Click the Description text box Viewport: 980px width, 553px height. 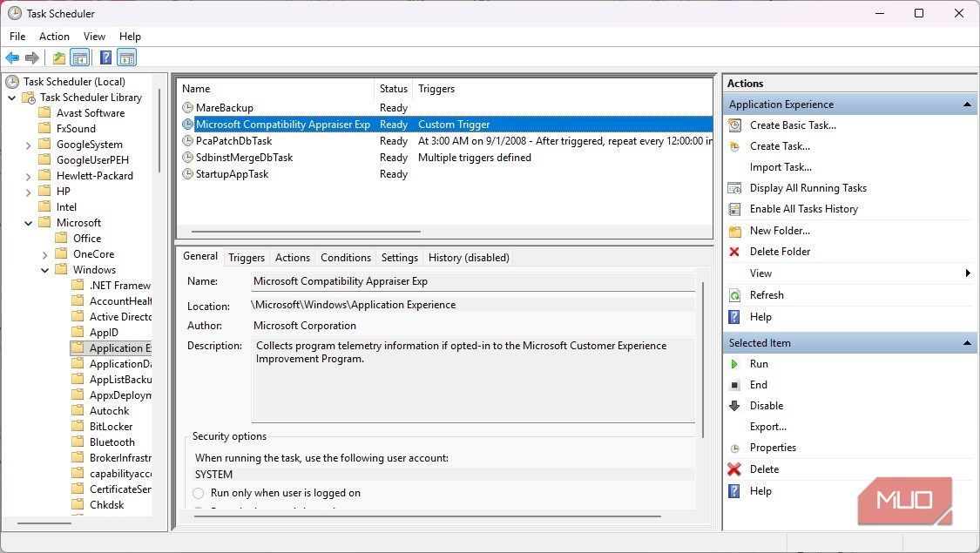coord(472,380)
